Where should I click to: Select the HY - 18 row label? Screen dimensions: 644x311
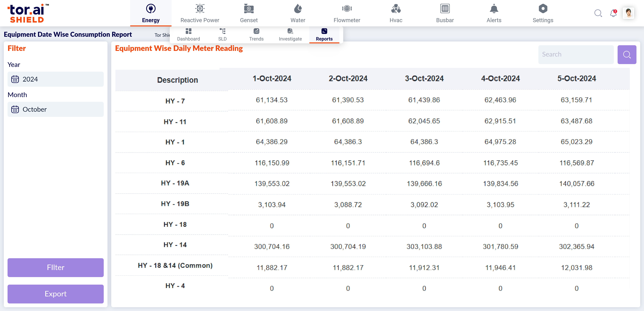click(175, 224)
